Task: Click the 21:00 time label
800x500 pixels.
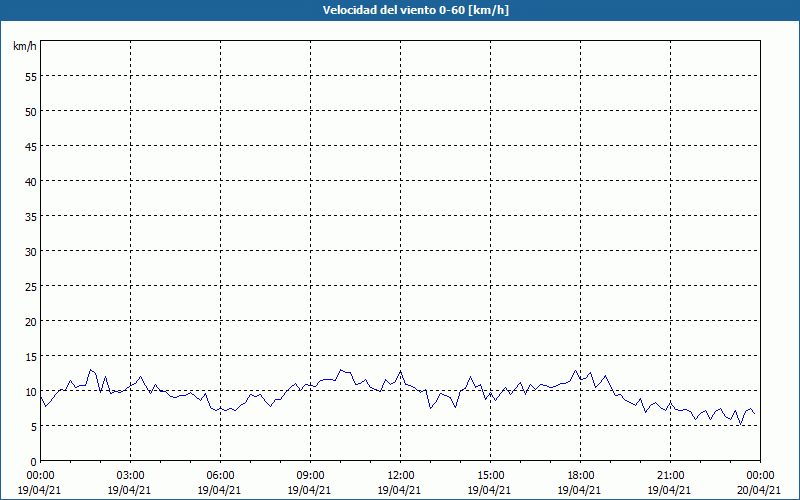Action: (670, 476)
